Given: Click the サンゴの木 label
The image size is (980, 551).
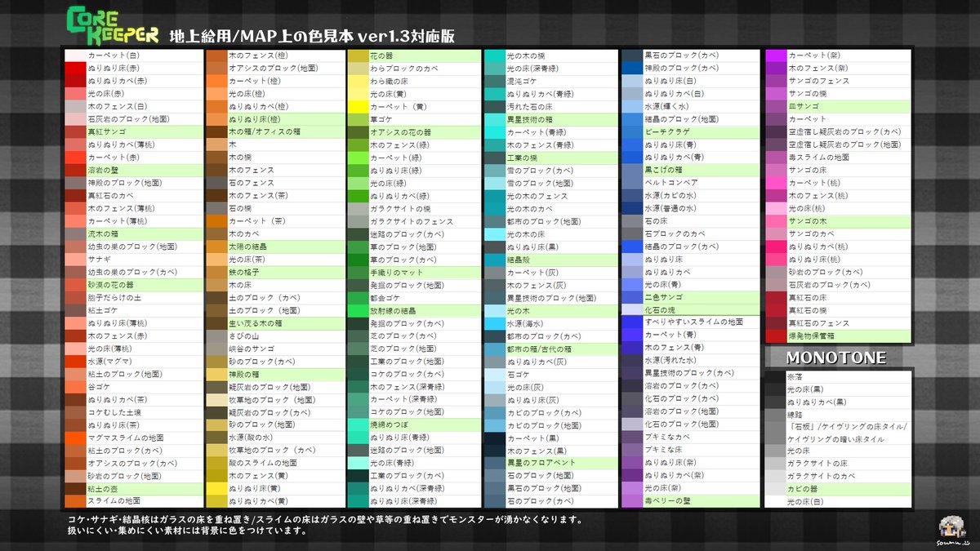Looking at the screenshot, I should (x=807, y=221).
